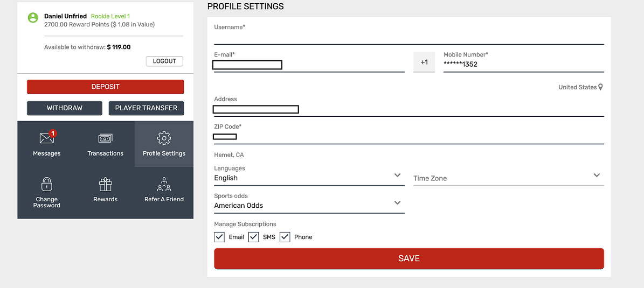Select the Profile Settings gear icon
The width and height of the screenshot is (644, 288).
click(164, 138)
